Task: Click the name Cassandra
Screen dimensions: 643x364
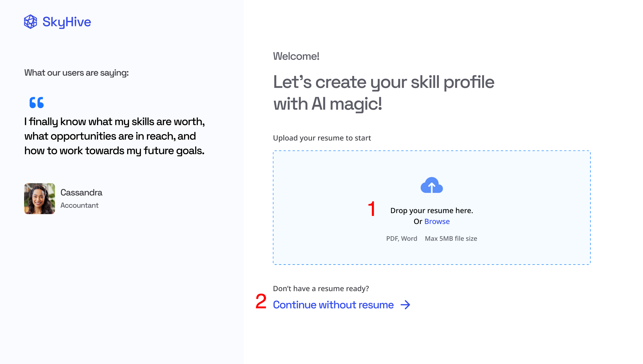Action: tap(81, 192)
